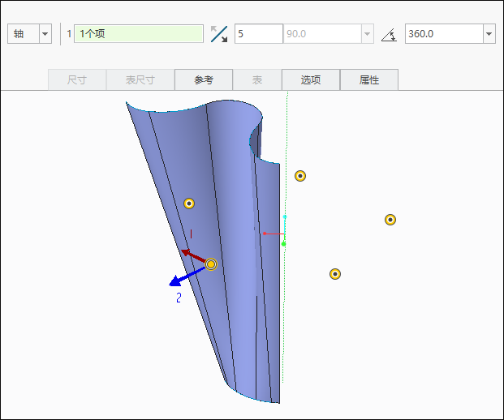
Task: Click the green handle on the axis
Action: tap(283, 244)
